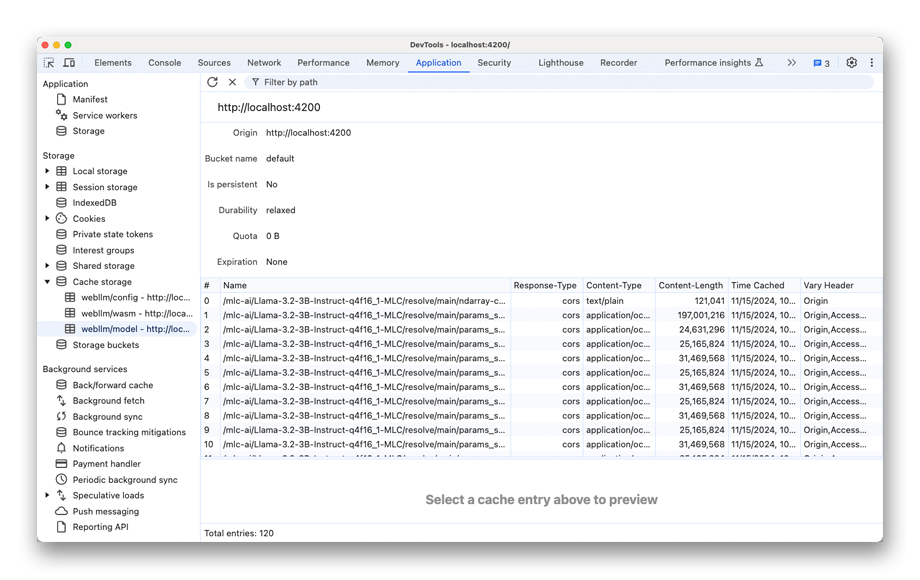Expand the Speculative loads node
Image resolution: width=920 pixels, height=580 pixels.
point(47,495)
